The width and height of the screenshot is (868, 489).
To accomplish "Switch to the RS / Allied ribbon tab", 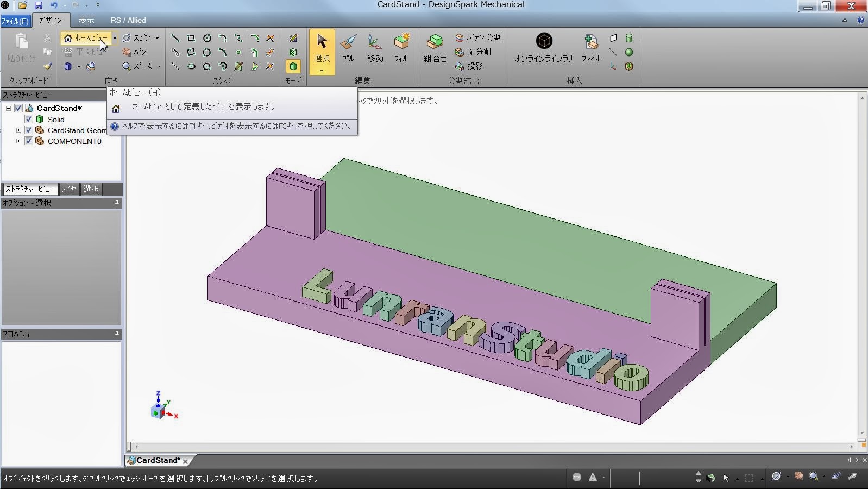I will pyautogui.click(x=128, y=20).
